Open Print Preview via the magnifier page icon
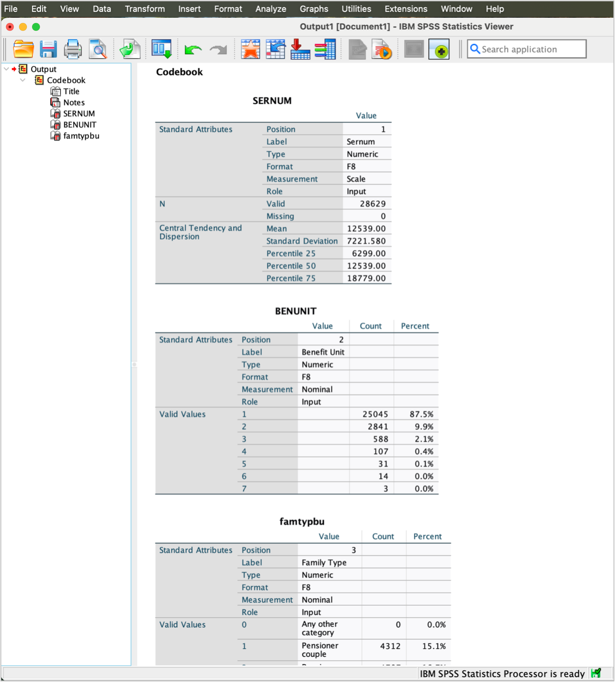 coord(98,49)
